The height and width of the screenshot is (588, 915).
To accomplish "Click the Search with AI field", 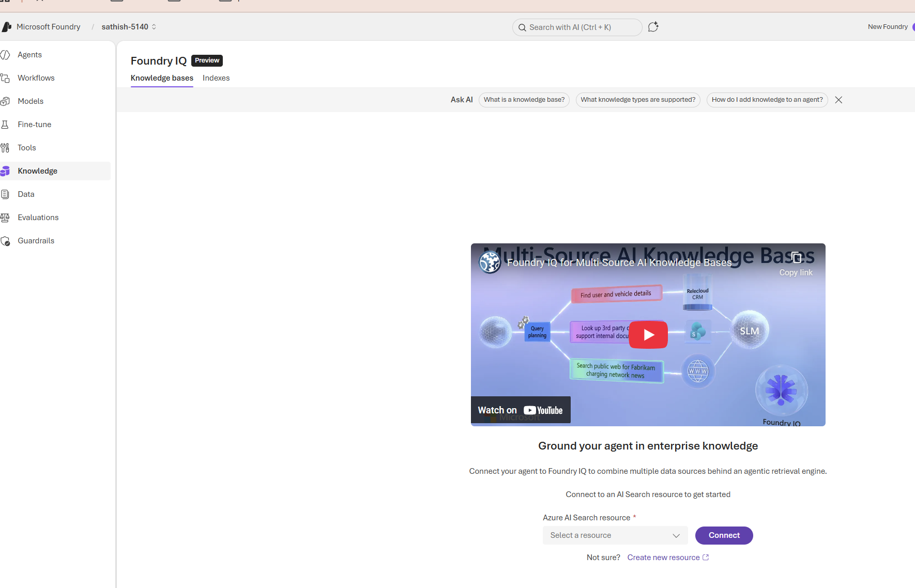I will coord(577,27).
